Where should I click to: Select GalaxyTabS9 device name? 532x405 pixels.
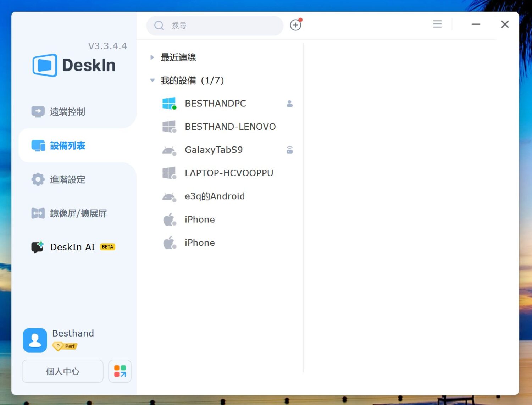point(214,150)
